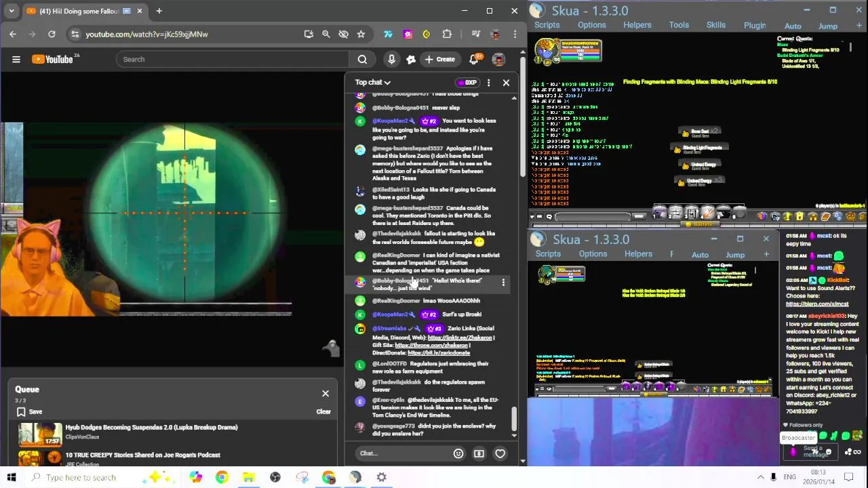Click Auto in lower Skua window
Image resolution: width=868 pixels, height=488 pixels.
point(700,255)
